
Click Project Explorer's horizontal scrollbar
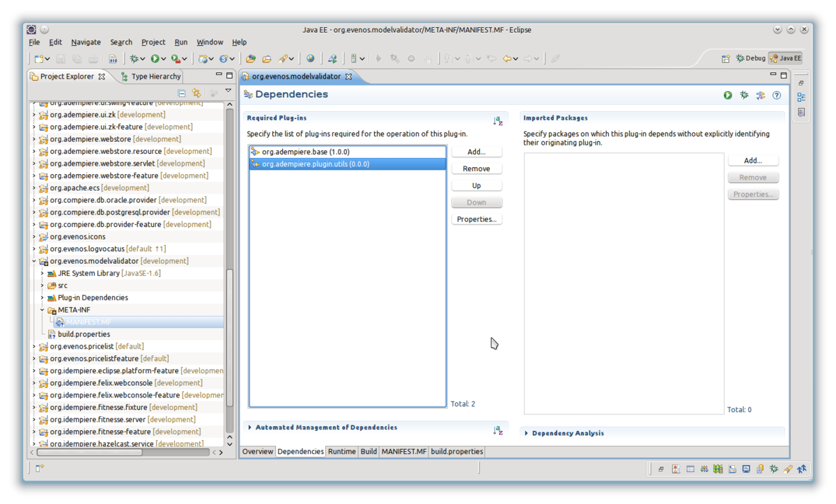click(104, 452)
